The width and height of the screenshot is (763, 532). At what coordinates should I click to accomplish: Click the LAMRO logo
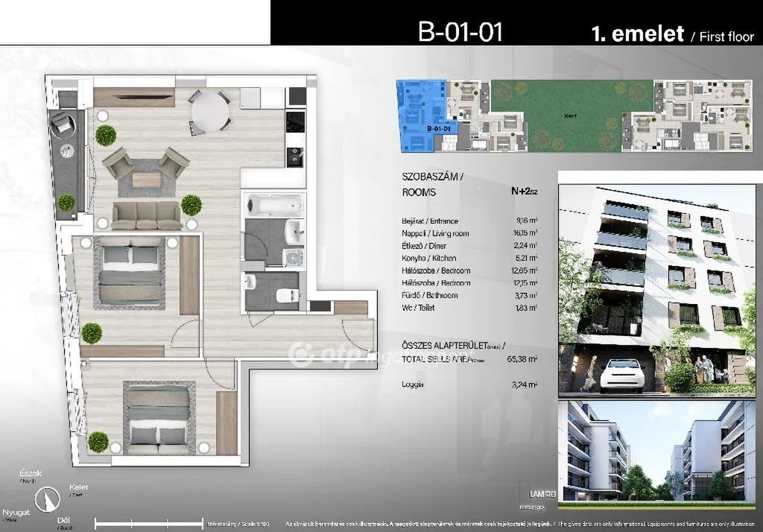(x=543, y=495)
